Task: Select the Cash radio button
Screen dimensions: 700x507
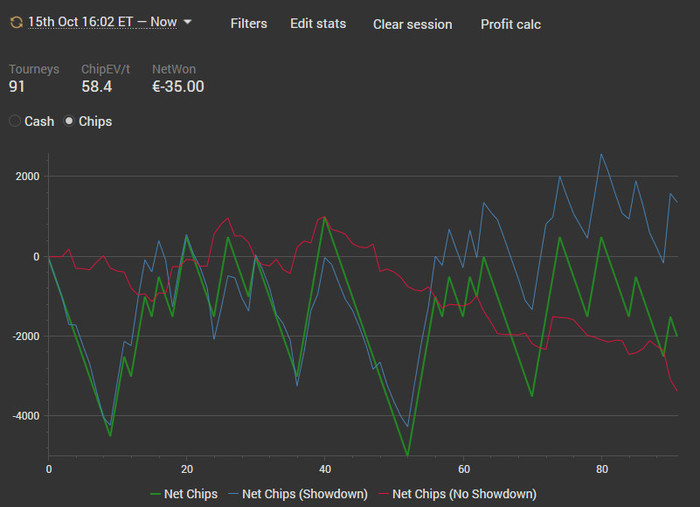Action: coord(15,121)
